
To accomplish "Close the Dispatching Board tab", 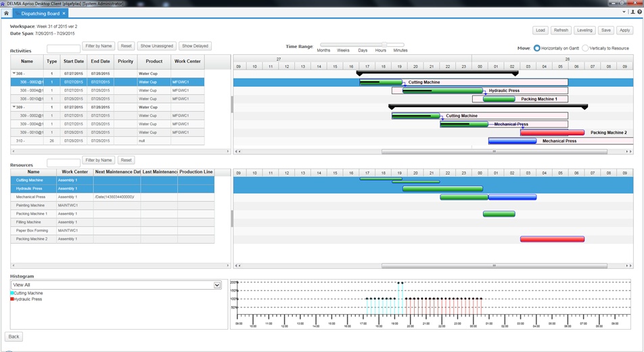I will pos(64,14).
